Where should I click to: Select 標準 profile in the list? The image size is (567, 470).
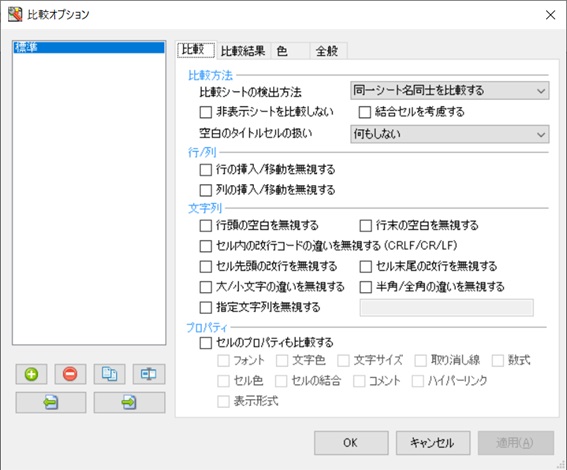click(89, 47)
